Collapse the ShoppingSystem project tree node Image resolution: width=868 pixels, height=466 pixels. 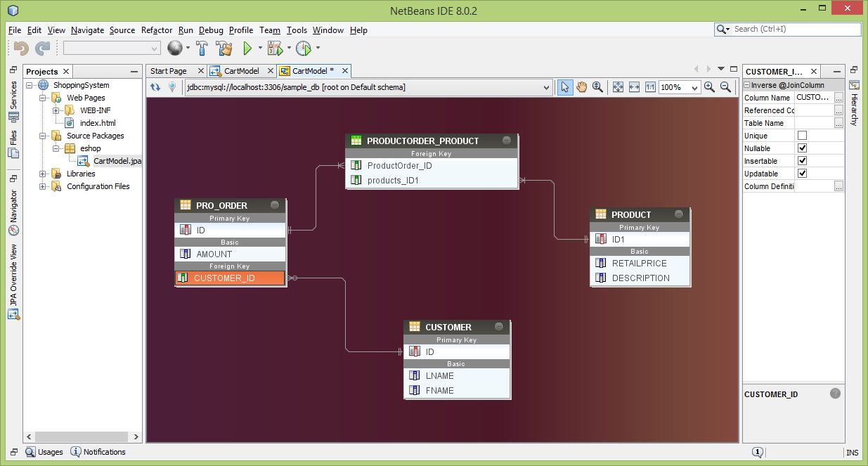(30, 85)
